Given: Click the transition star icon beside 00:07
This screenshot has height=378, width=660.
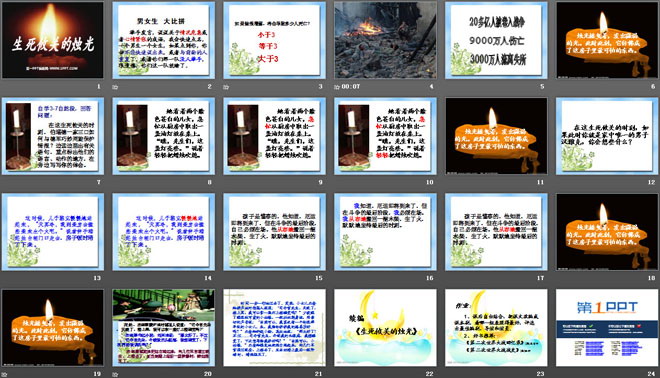Looking at the screenshot, I should 337,87.
